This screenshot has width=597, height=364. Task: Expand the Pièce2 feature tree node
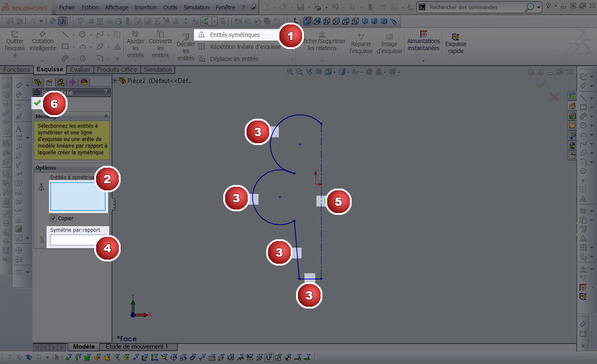pos(115,81)
